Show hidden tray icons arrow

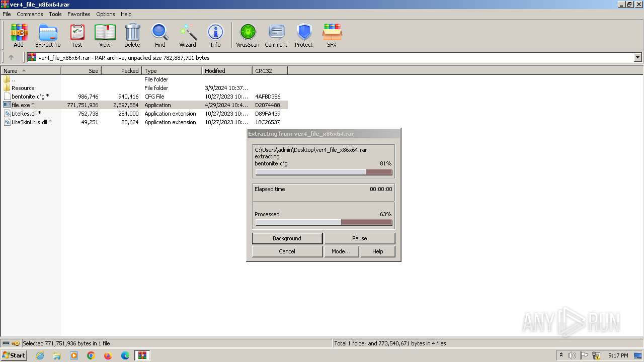click(561, 355)
